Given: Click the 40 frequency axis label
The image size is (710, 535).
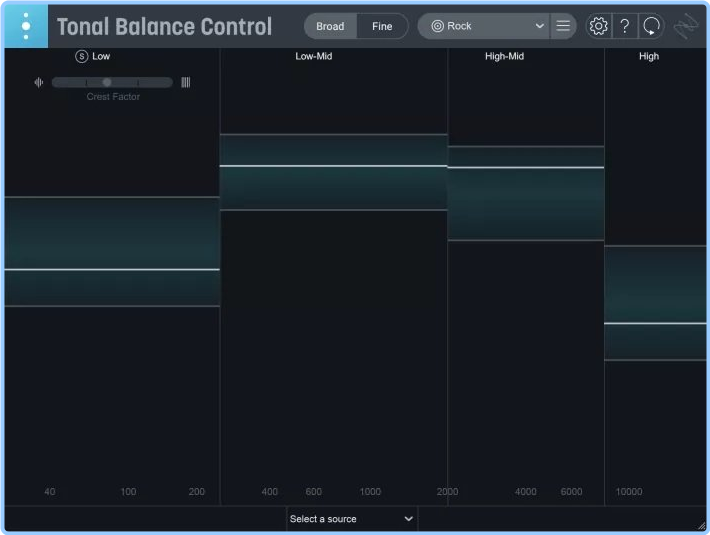Looking at the screenshot, I should point(50,492).
